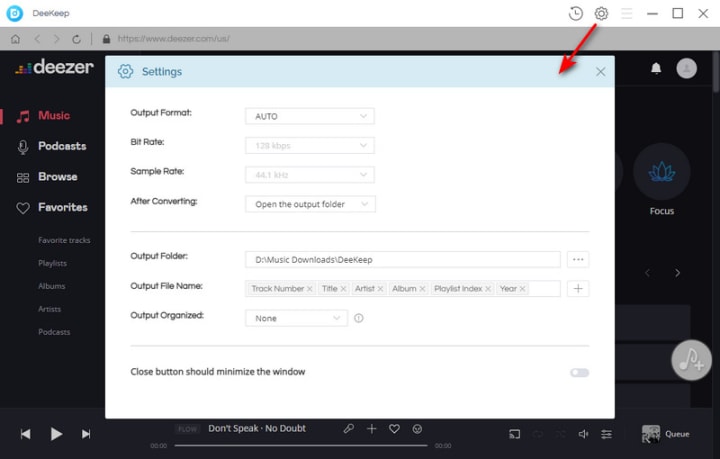The height and width of the screenshot is (459, 720).
Task: Open the Queue panel
Action: pyautogui.click(x=677, y=434)
